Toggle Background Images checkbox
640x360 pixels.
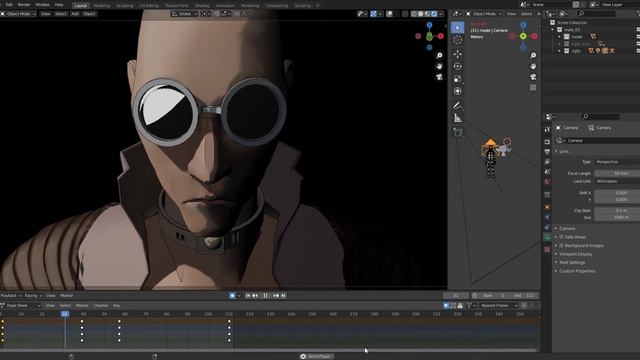pos(561,245)
